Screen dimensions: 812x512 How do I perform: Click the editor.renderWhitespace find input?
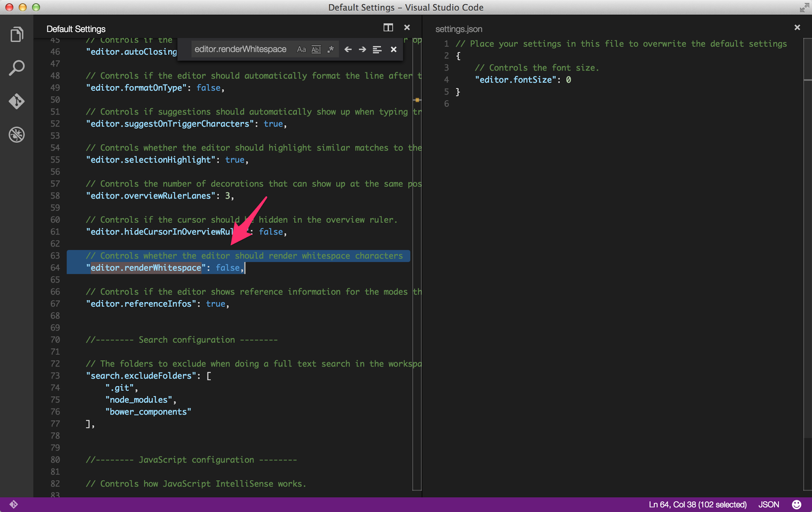click(241, 49)
